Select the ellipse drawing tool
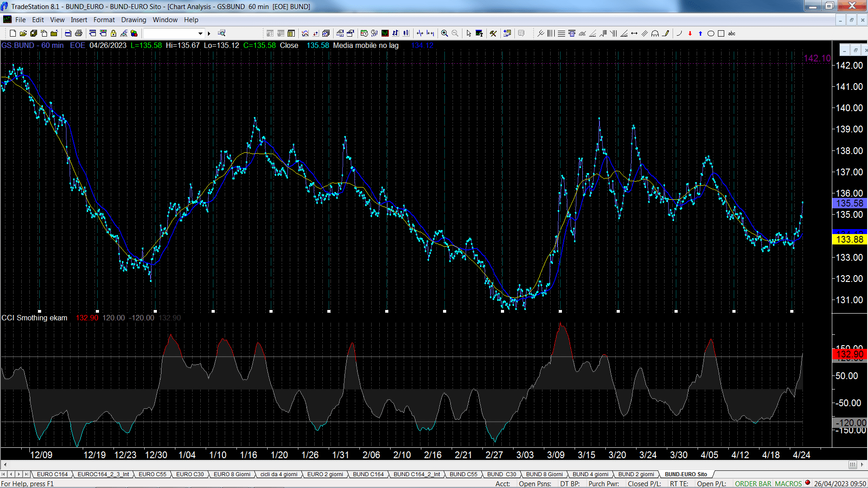The height and width of the screenshot is (488, 868). coord(711,33)
